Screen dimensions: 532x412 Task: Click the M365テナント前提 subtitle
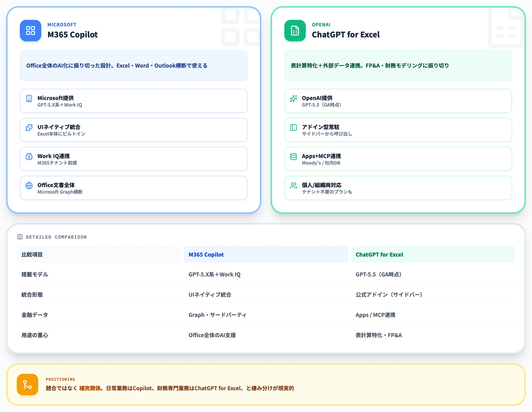click(57, 163)
